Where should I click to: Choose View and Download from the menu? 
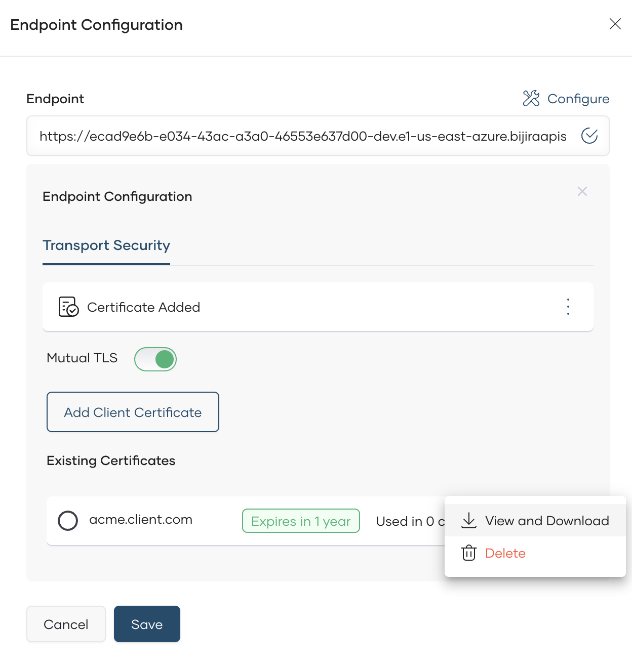(x=546, y=521)
